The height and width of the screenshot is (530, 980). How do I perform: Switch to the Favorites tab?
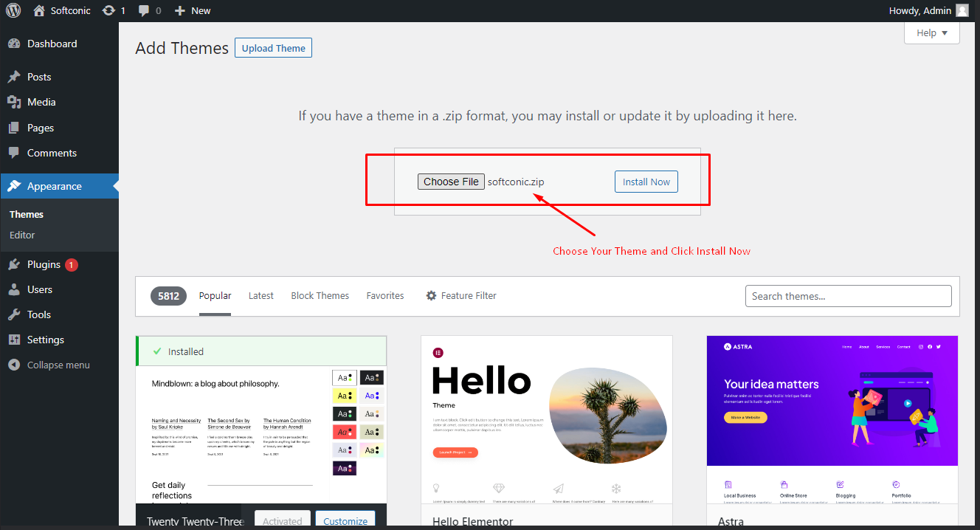coord(385,295)
